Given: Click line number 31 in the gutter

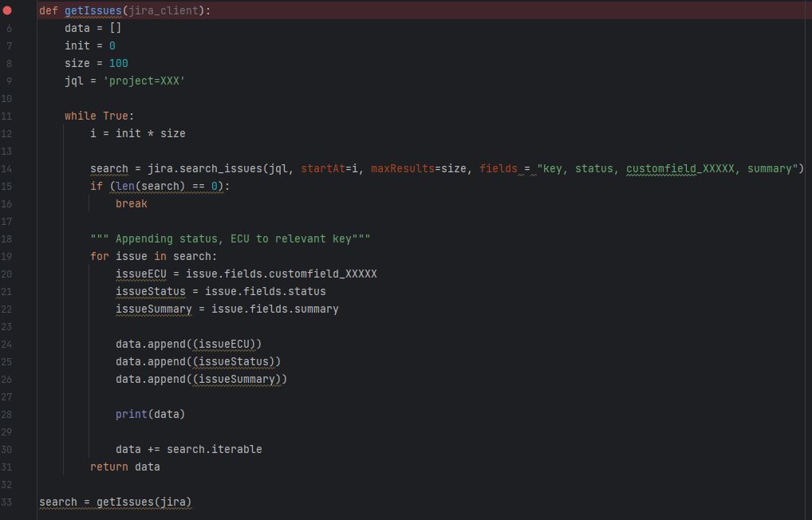Looking at the screenshot, I should coord(6,467).
